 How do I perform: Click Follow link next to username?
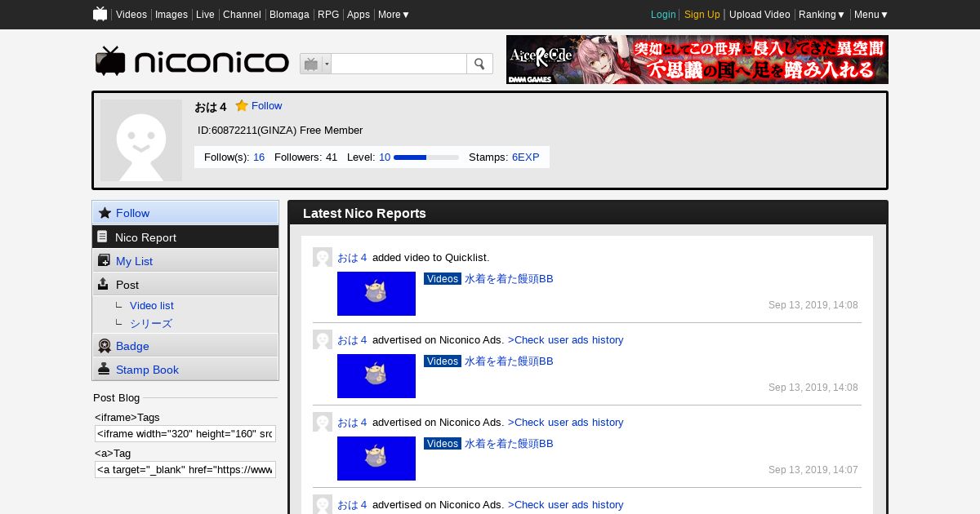(266, 105)
